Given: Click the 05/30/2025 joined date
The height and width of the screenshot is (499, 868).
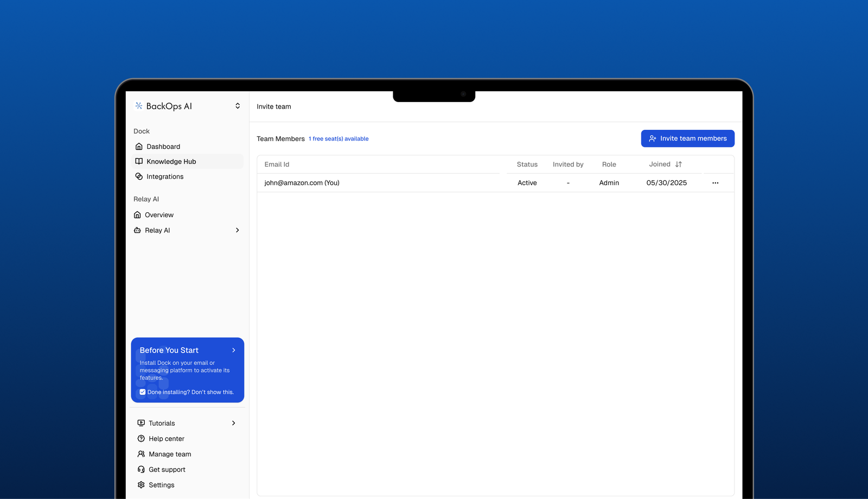Looking at the screenshot, I should click(x=666, y=183).
